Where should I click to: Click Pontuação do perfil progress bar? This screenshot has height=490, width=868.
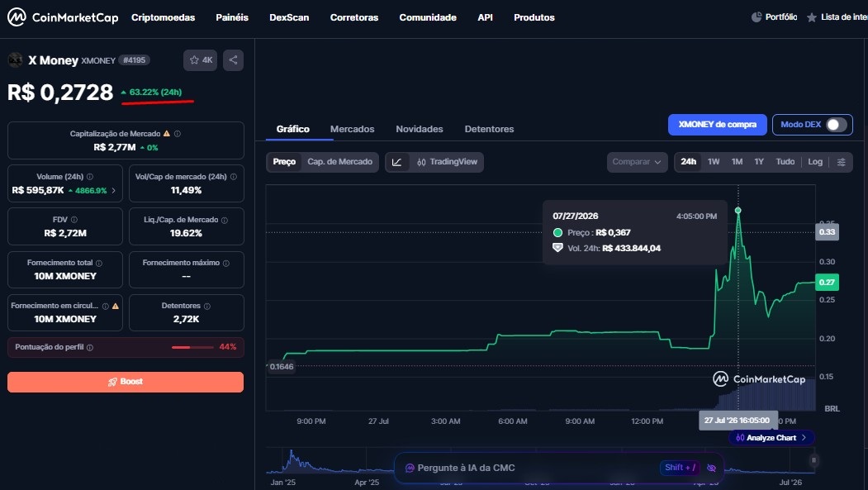click(x=192, y=347)
